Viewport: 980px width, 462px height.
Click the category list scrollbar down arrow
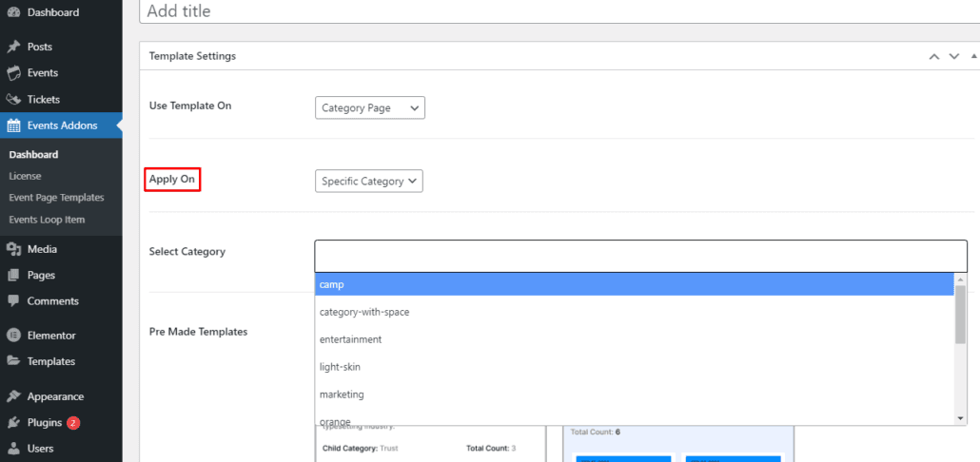[x=960, y=417]
